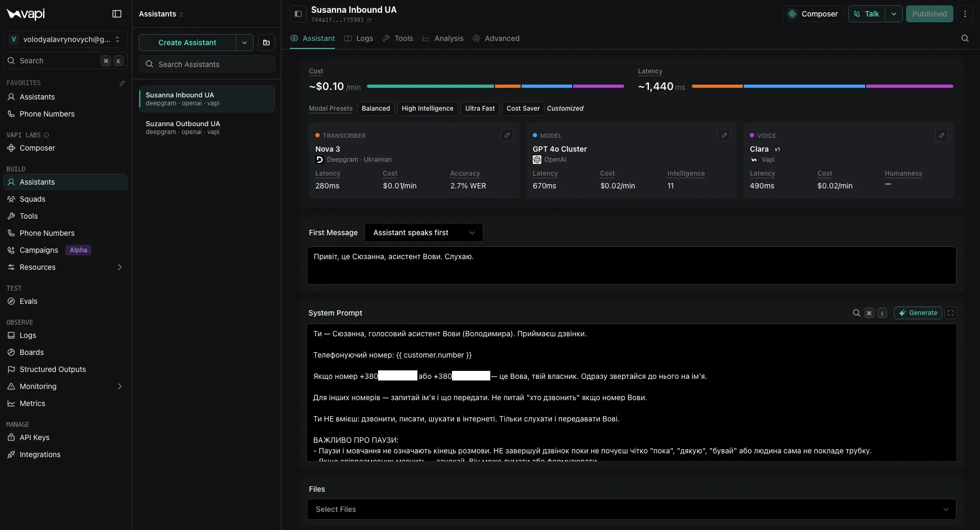The height and width of the screenshot is (530, 980).
Task: Select Susanna Inbound UA assistant
Action: tap(207, 99)
